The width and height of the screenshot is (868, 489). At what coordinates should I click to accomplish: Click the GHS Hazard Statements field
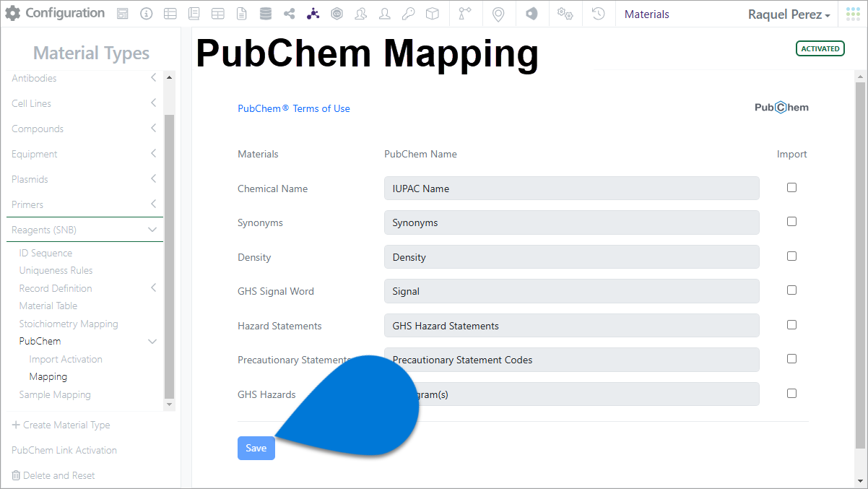(x=571, y=326)
